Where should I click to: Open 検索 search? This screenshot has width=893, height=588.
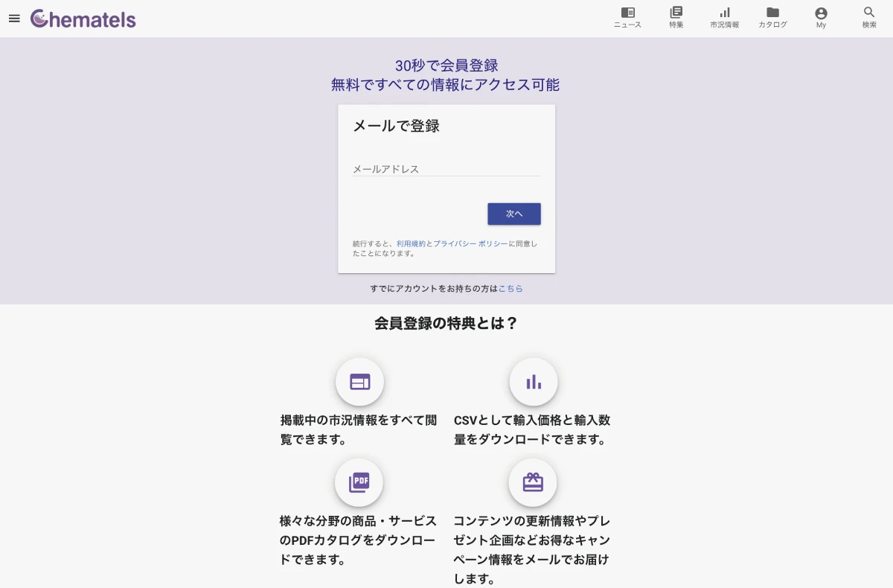[x=869, y=18]
